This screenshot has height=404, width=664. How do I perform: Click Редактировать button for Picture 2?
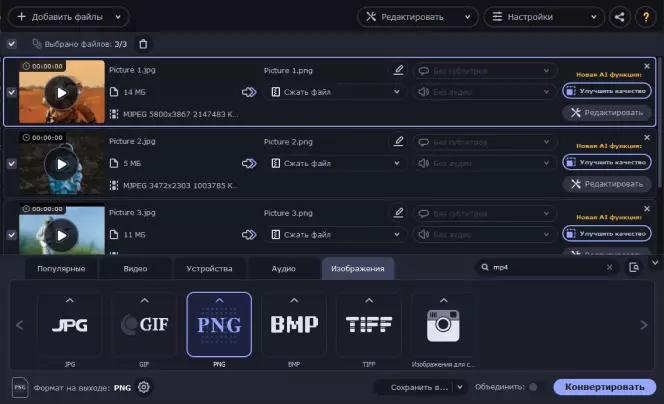coord(607,184)
